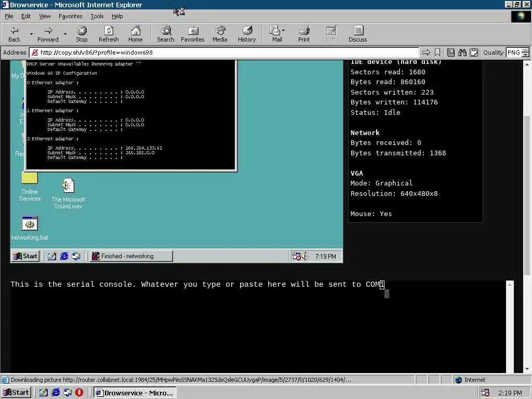Image resolution: width=532 pixels, height=399 pixels.
Task: Click the serial console scrollbar up arrow
Action: 510,285
